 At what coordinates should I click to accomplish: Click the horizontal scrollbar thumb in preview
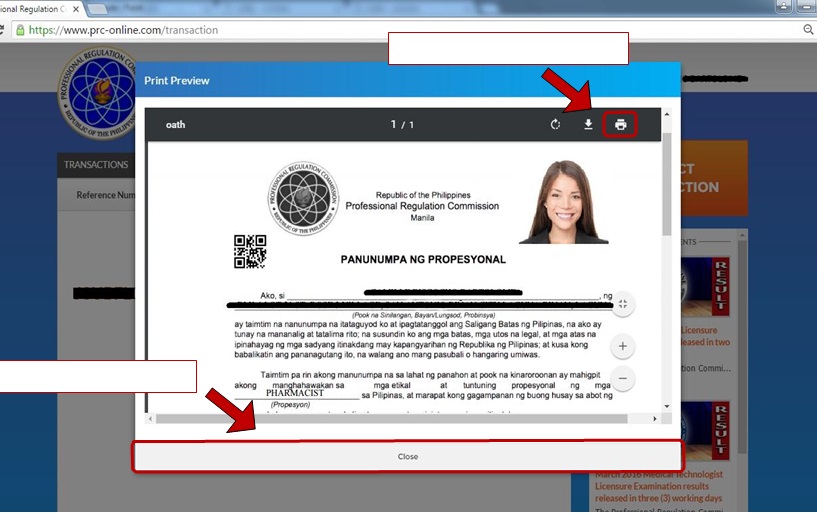click(x=391, y=419)
